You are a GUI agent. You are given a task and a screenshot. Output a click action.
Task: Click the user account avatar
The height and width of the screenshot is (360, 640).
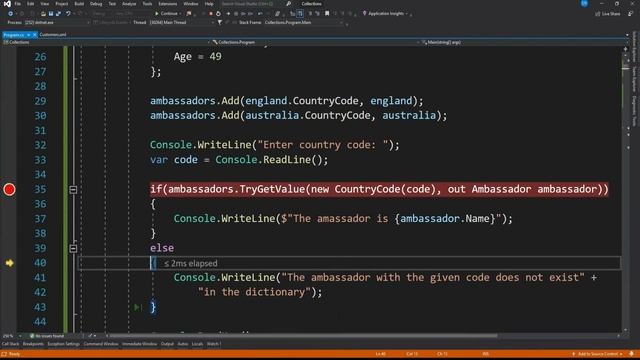pos(584,3)
